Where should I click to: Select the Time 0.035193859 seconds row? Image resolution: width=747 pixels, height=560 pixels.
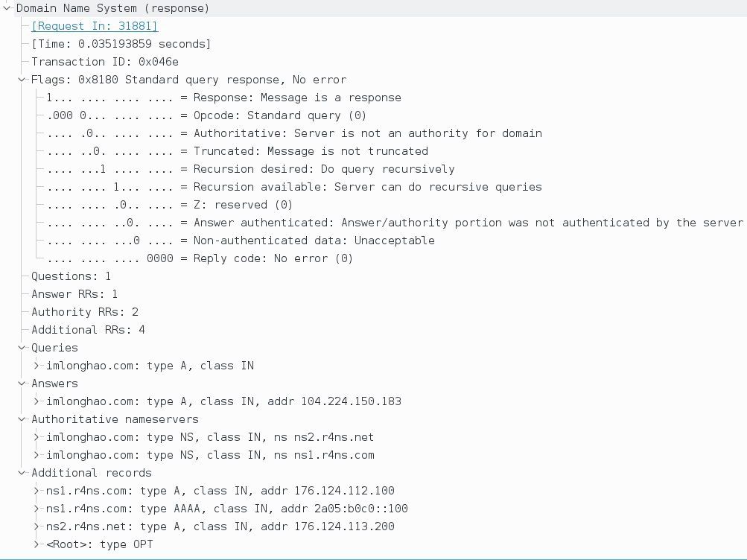tap(121, 44)
